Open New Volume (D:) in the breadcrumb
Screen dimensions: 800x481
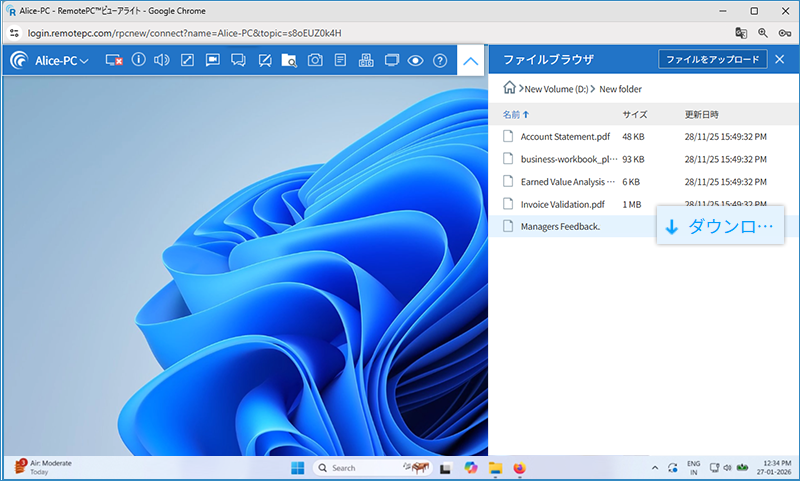(x=556, y=89)
